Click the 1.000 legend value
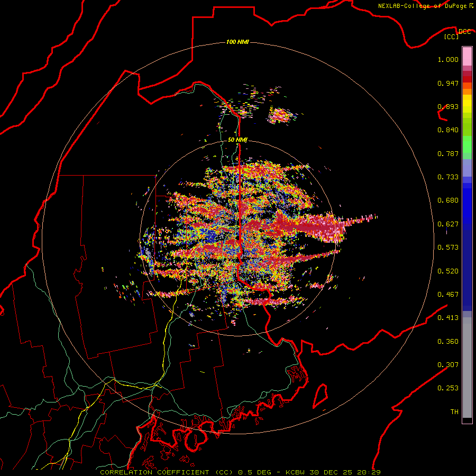This screenshot has height=476, width=476. point(448,59)
